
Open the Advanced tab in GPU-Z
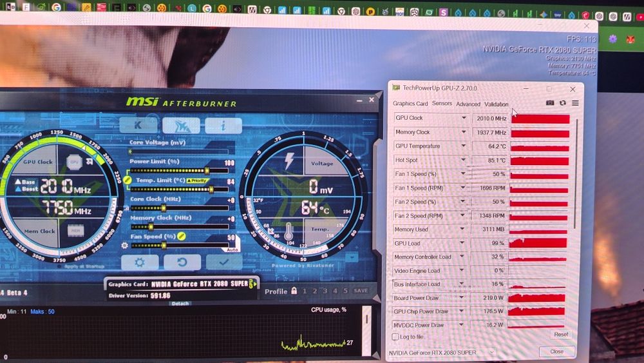coord(468,104)
